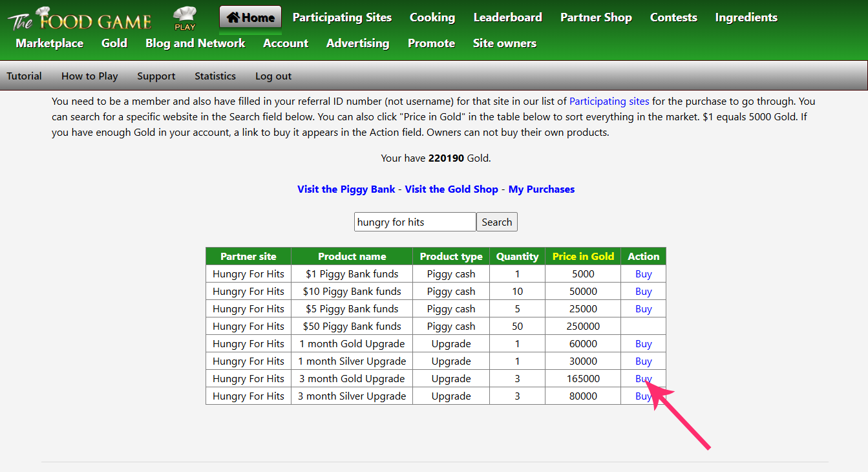This screenshot has height=472, width=868.
Task: Click the Search button
Action: click(x=497, y=222)
